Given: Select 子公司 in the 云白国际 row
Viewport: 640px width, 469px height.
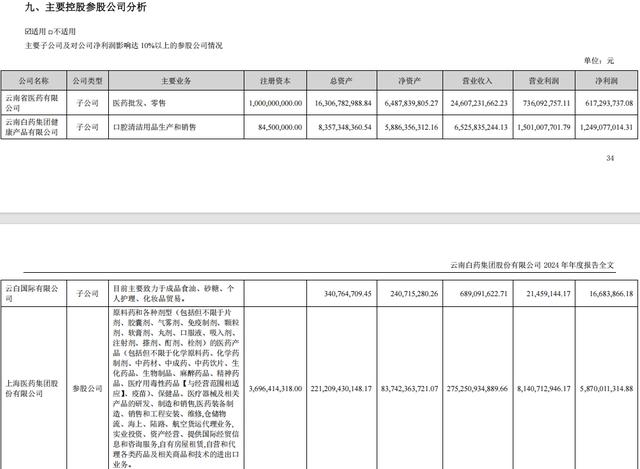Looking at the screenshot, I should pyautogui.click(x=87, y=293).
